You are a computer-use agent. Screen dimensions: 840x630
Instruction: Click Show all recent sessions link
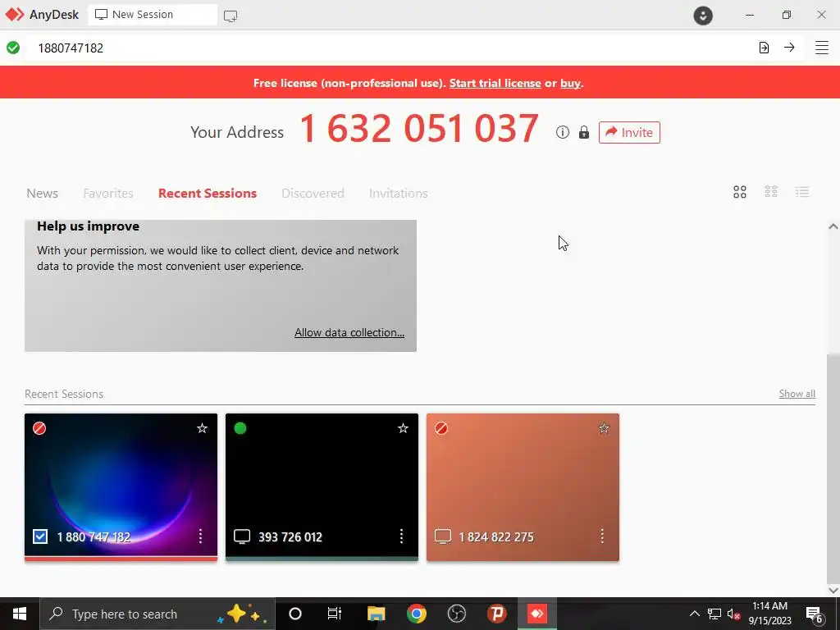pos(797,394)
